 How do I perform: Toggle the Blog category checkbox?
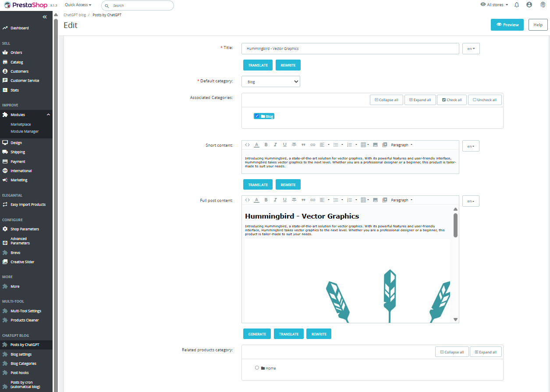(x=257, y=116)
